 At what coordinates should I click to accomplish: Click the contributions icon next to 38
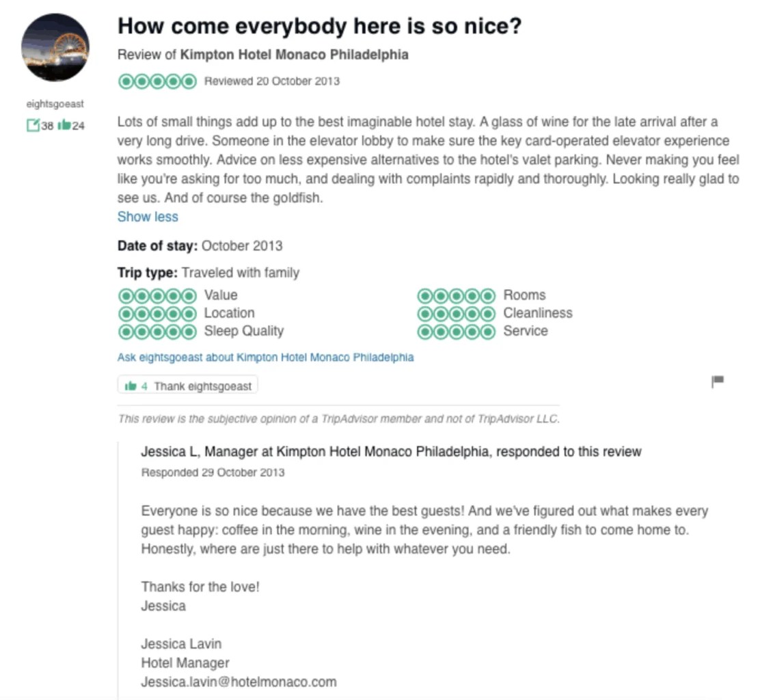[x=33, y=125]
